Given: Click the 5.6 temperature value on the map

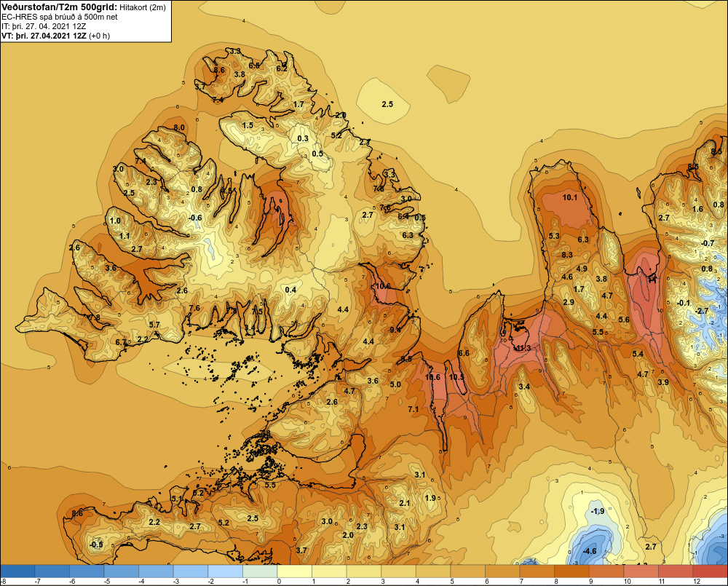Looking at the screenshot, I should [x=624, y=320].
